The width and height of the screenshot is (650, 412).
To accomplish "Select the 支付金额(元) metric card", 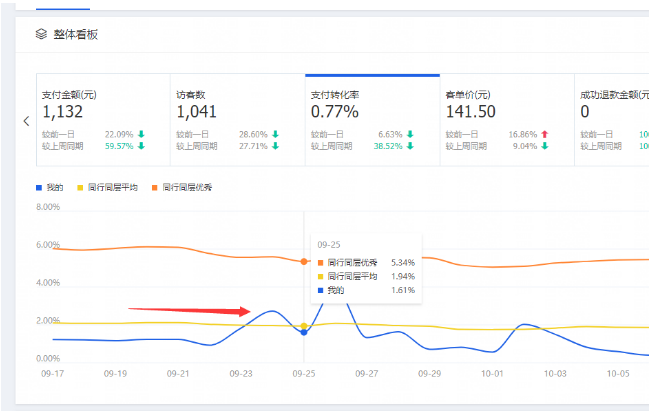I will coord(103,120).
